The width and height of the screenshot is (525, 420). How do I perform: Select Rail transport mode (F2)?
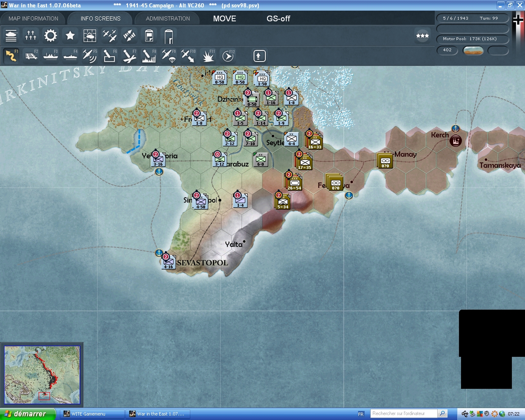click(31, 56)
